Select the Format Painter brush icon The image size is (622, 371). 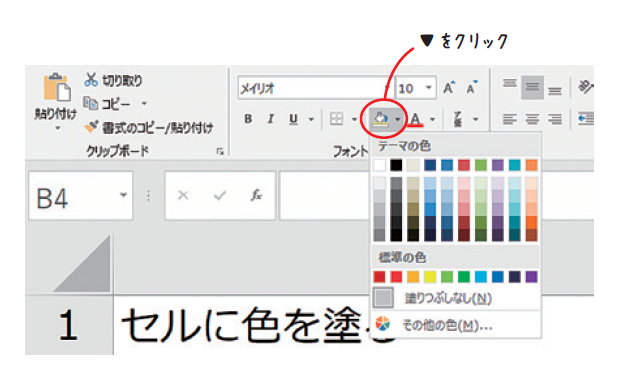[x=91, y=127]
